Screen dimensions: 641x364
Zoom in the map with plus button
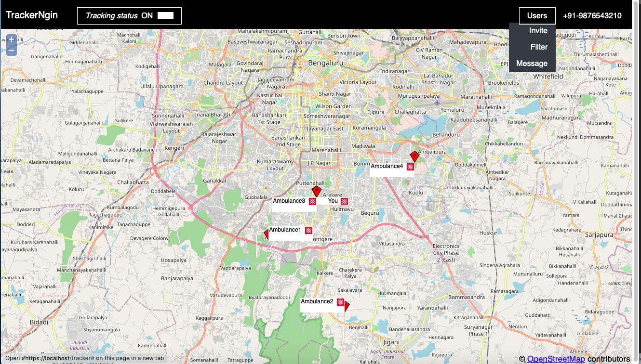(12, 39)
